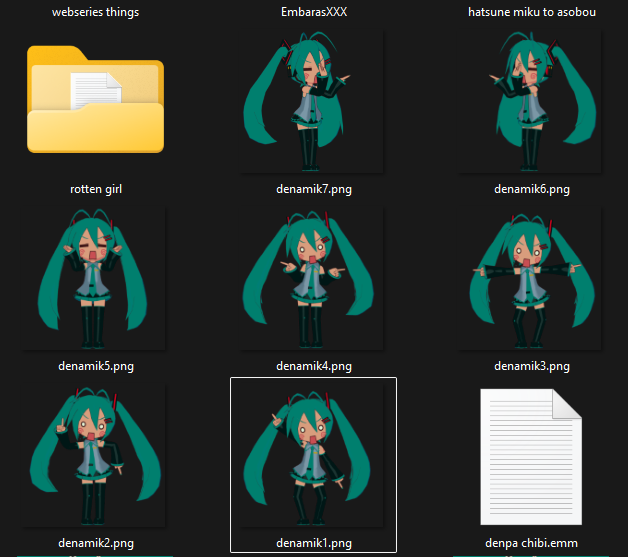Click the "webseries things" item name

[x=96, y=12]
